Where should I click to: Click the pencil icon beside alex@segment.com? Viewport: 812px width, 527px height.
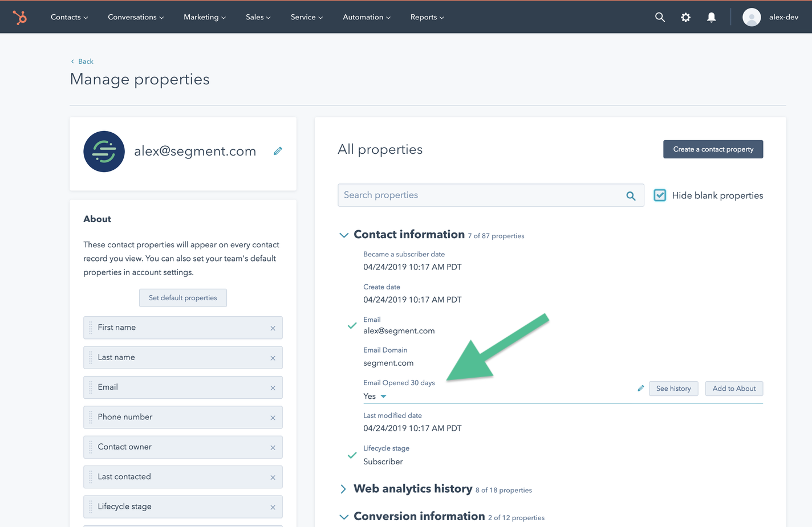click(278, 150)
